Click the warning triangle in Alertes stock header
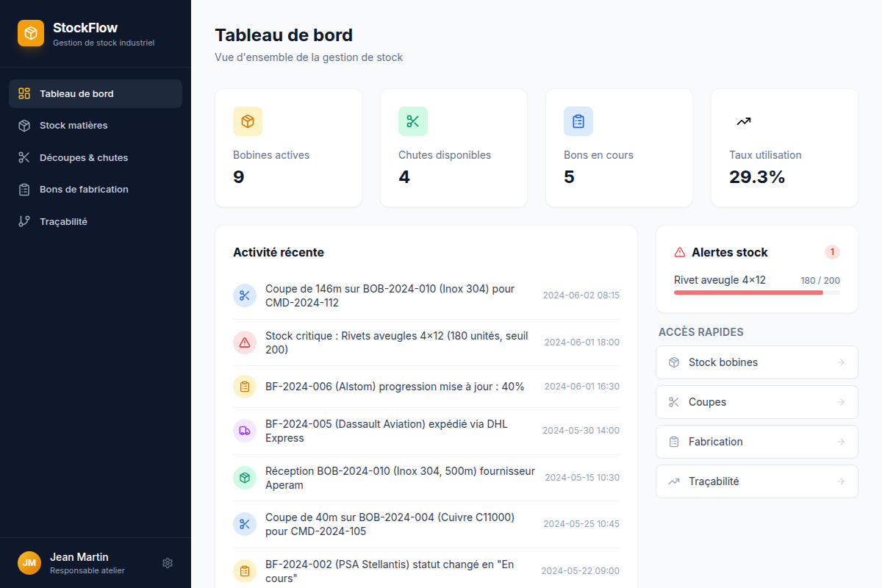This screenshot has height=588, width=882. click(680, 252)
